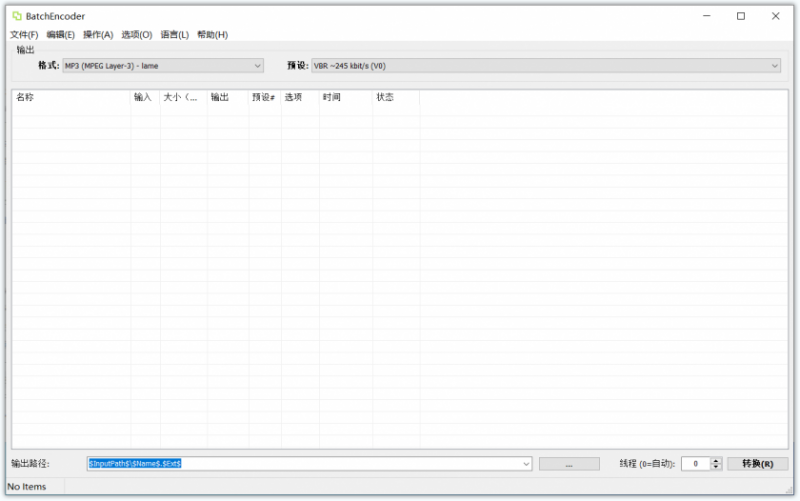The image size is (800, 501).
Task: Expand the 格式 MP3 lame dropdown
Action: (x=163, y=66)
